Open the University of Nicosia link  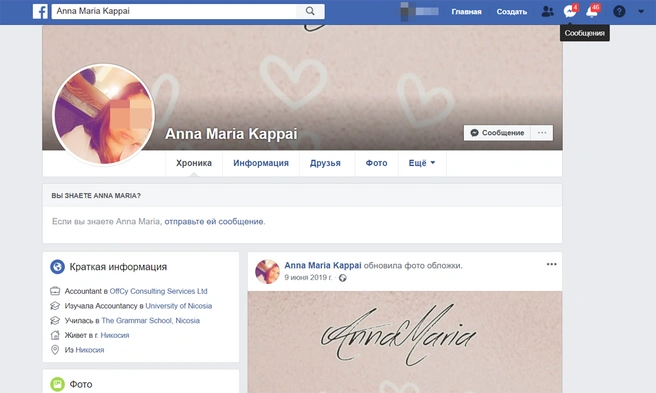[179, 306]
